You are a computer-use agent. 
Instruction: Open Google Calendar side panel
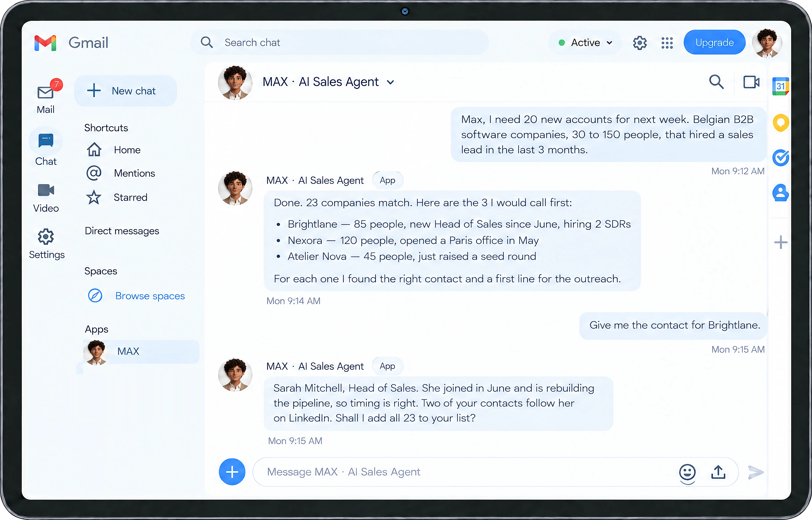[781, 86]
